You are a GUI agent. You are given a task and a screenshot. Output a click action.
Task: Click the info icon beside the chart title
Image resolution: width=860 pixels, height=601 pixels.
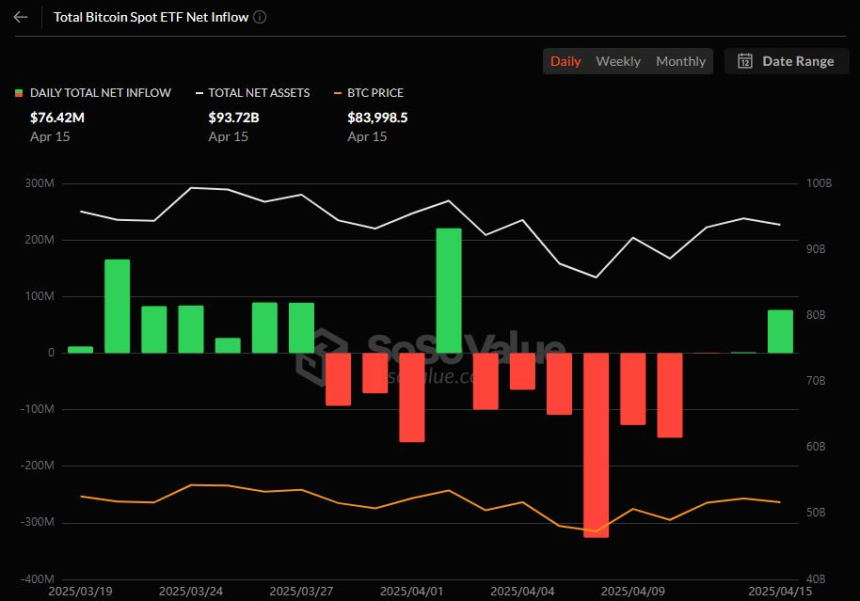[x=260, y=17]
